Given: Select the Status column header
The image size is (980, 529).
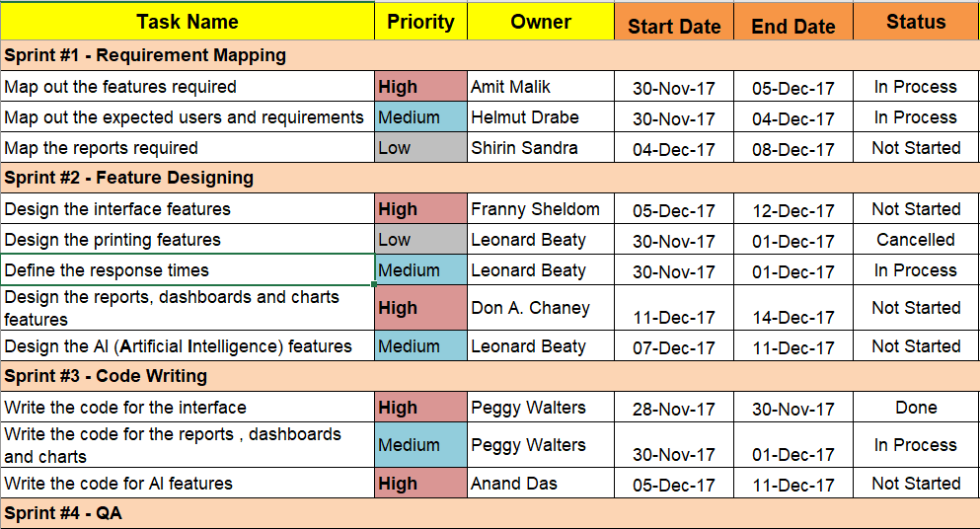Looking at the screenshot, I should [916, 22].
